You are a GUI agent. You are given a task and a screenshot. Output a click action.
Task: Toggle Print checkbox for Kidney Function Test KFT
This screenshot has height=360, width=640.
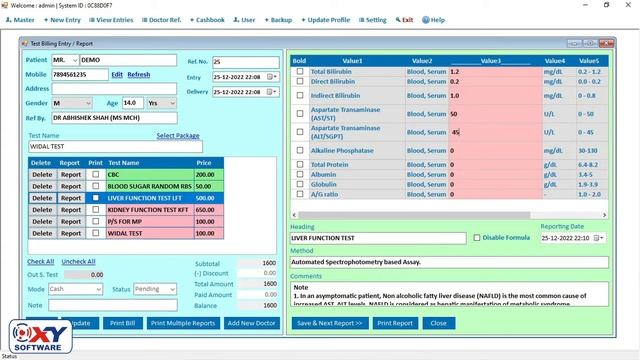pyautogui.click(x=96, y=209)
